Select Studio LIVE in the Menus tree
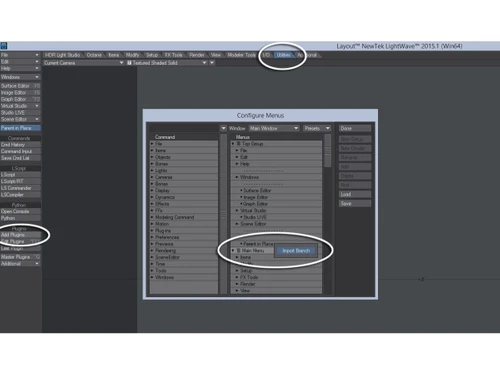The image size is (500, 375). [276, 217]
